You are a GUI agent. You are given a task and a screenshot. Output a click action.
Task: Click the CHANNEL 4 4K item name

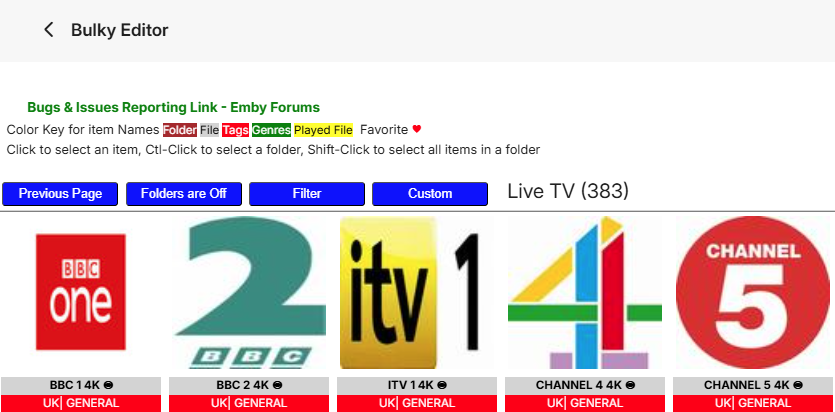tap(585, 385)
